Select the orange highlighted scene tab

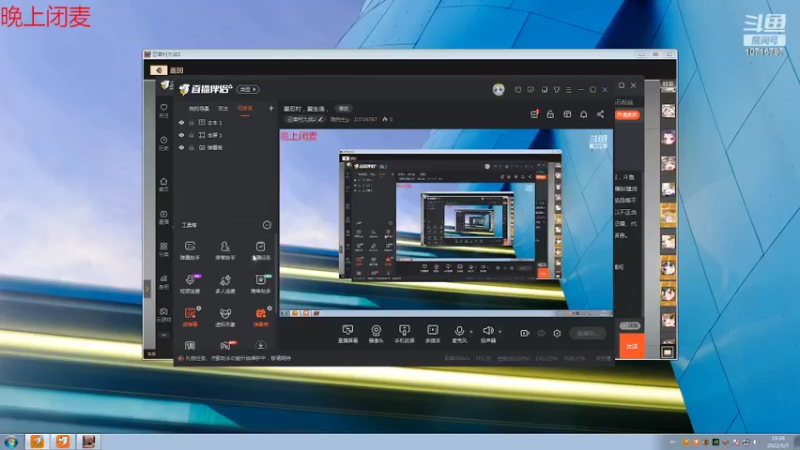pyautogui.click(x=245, y=109)
